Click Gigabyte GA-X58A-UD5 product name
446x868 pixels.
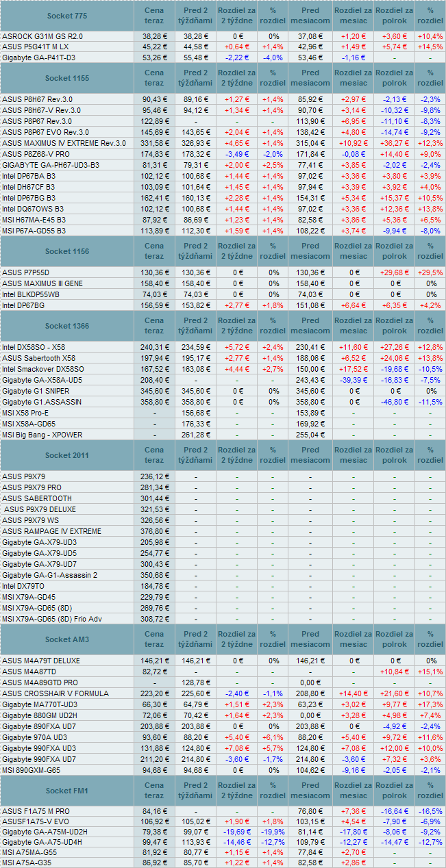click(42, 380)
